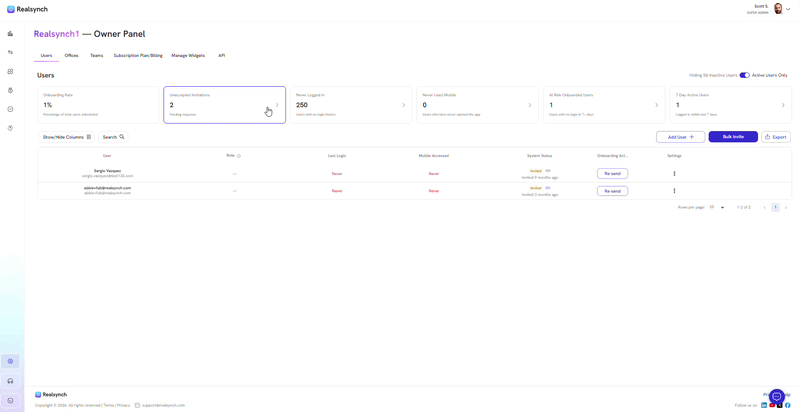Click Mobile Accessed column header

point(434,156)
